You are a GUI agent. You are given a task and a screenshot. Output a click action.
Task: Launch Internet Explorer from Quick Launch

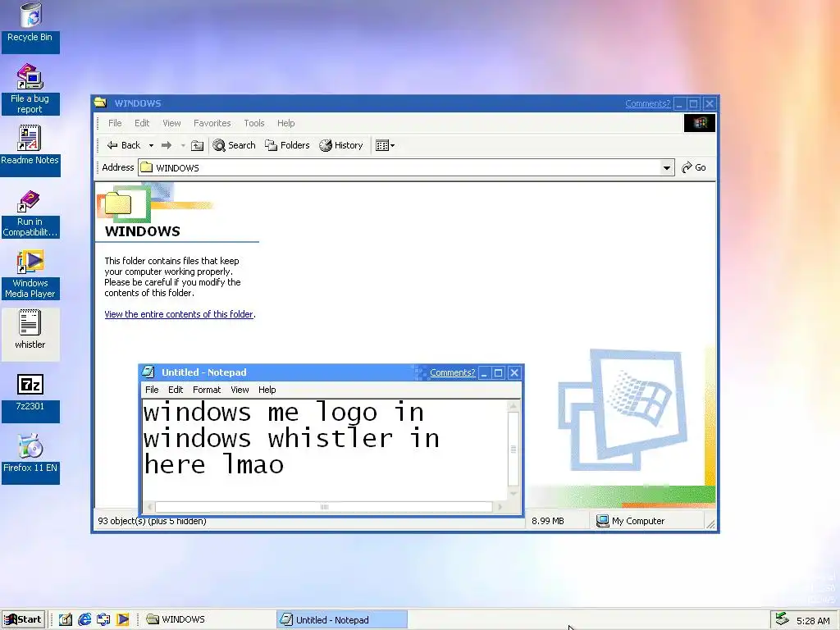click(x=84, y=620)
